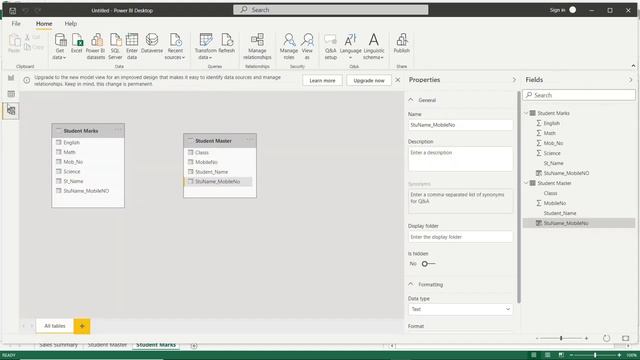The image size is (640, 360).
Task: Open Student Master table options ellipsis
Action: pyautogui.click(x=250, y=140)
